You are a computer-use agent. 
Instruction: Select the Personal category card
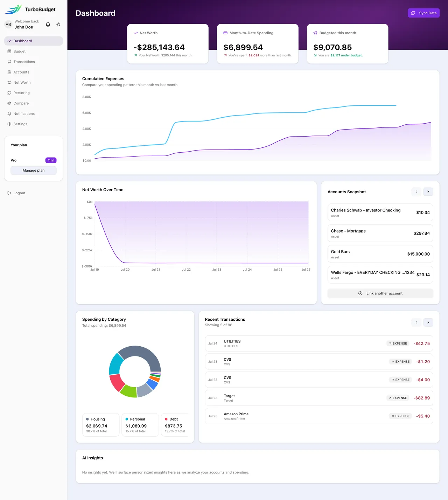tap(140, 425)
